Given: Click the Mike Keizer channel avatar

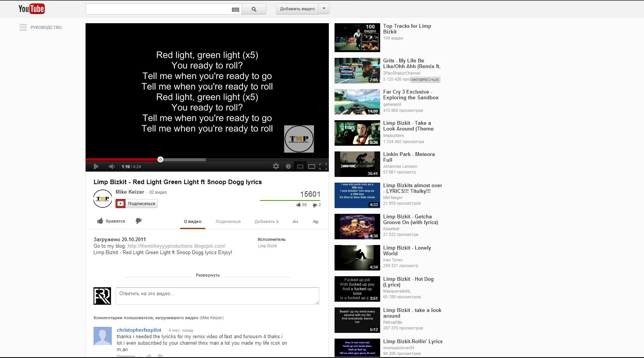Looking at the screenshot, I should pyautogui.click(x=103, y=199).
